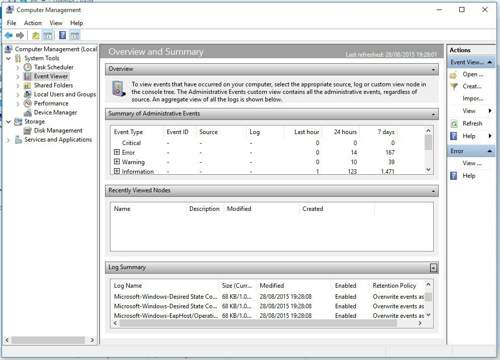Select Task Scheduler in the tree
This screenshot has width=500, height=360.
click(x=53, y=67)
